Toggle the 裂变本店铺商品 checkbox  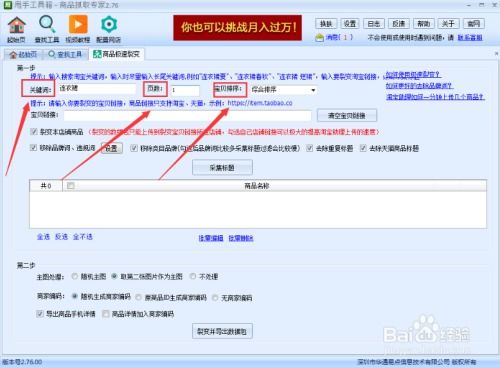[33, 132]
